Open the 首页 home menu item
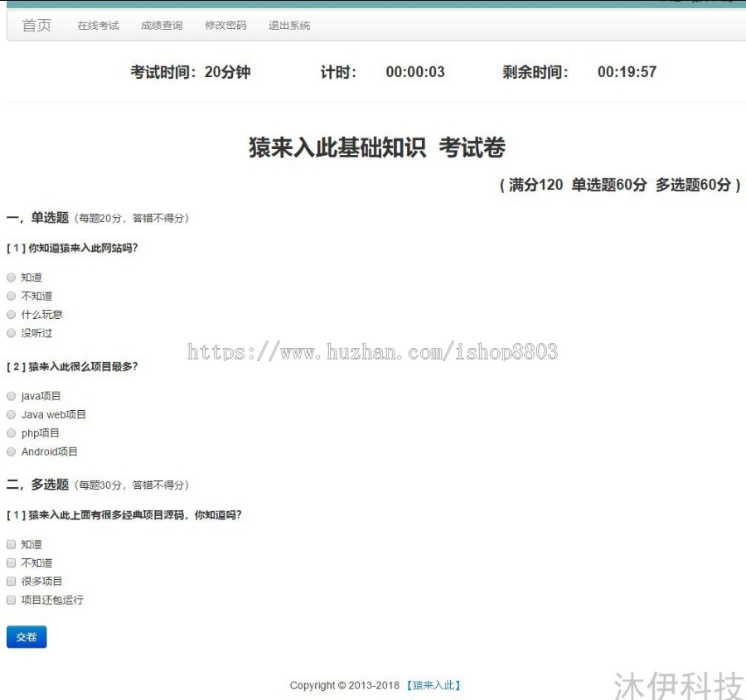This screenshot has height=700, width=746. click(36, 26)
